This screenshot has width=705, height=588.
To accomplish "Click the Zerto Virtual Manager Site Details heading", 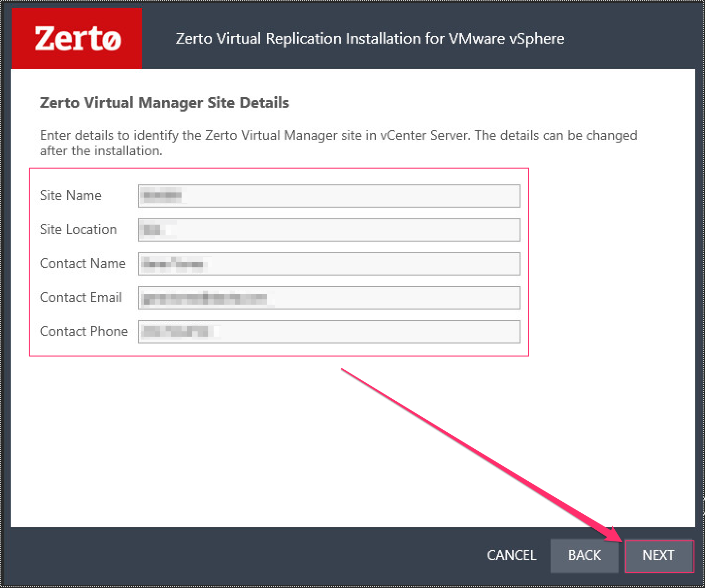I will 164,102.
